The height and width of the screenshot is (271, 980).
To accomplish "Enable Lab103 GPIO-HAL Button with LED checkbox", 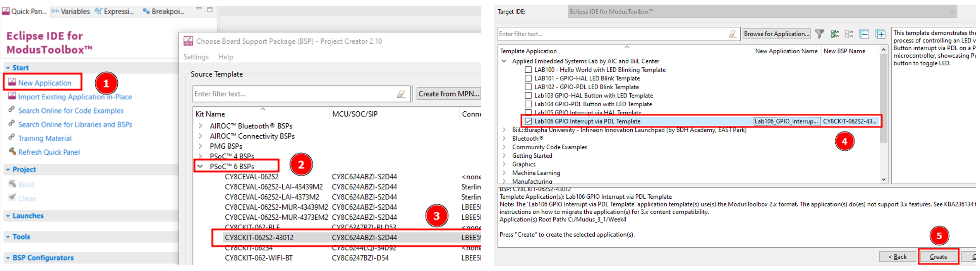I will pos(528,95).
